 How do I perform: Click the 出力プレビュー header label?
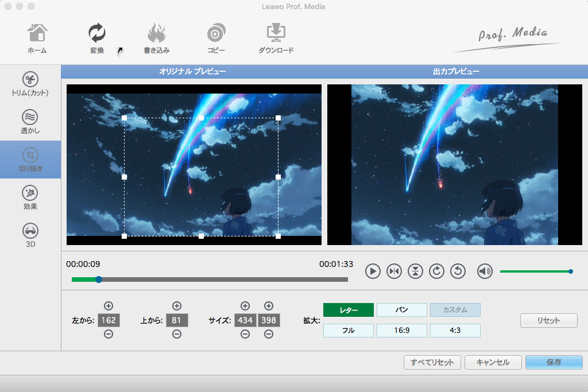456,71
